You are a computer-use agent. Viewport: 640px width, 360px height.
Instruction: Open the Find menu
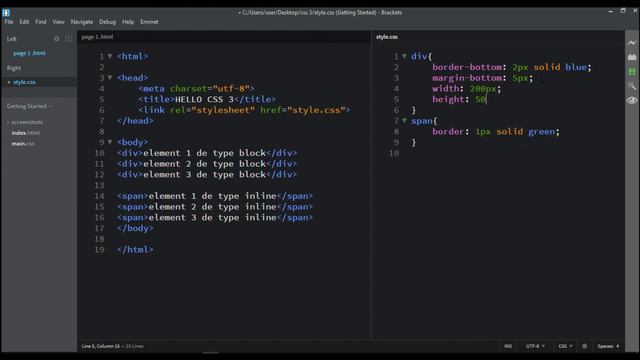[x=40, y=22]
